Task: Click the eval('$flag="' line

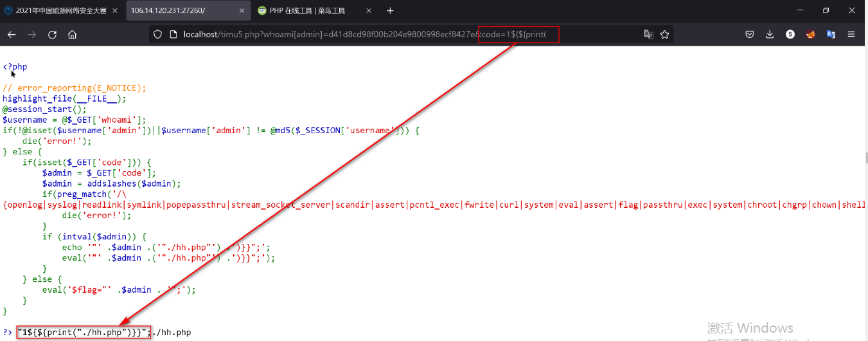Action: (x=119, y=290)
